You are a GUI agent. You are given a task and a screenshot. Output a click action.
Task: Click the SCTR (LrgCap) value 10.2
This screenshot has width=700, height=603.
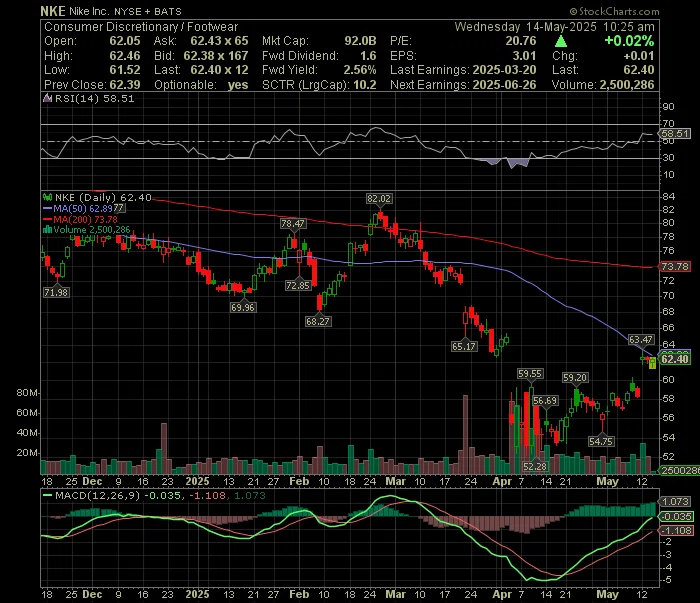[x=365, y=85]
